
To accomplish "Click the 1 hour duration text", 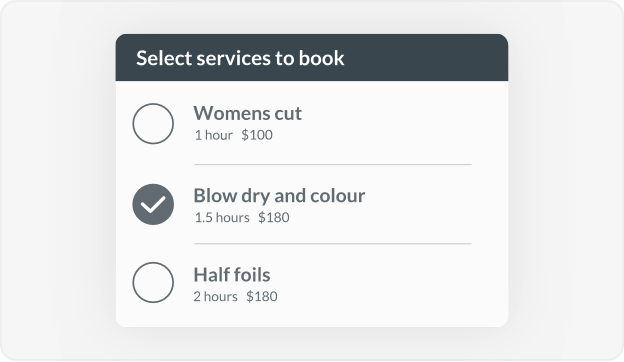I will [213, 135].
